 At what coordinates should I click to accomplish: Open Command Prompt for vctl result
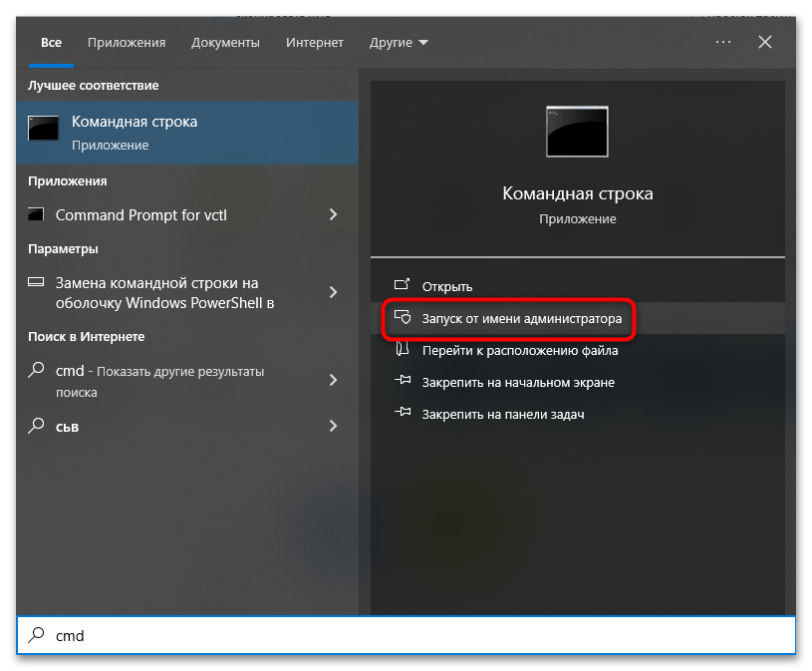coord(187,215)
